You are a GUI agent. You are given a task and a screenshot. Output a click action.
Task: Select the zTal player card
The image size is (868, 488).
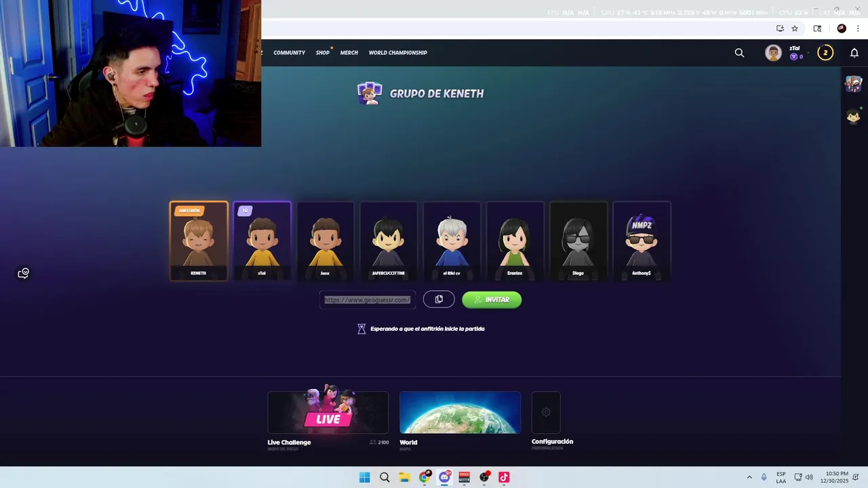(x=262, y=241)
